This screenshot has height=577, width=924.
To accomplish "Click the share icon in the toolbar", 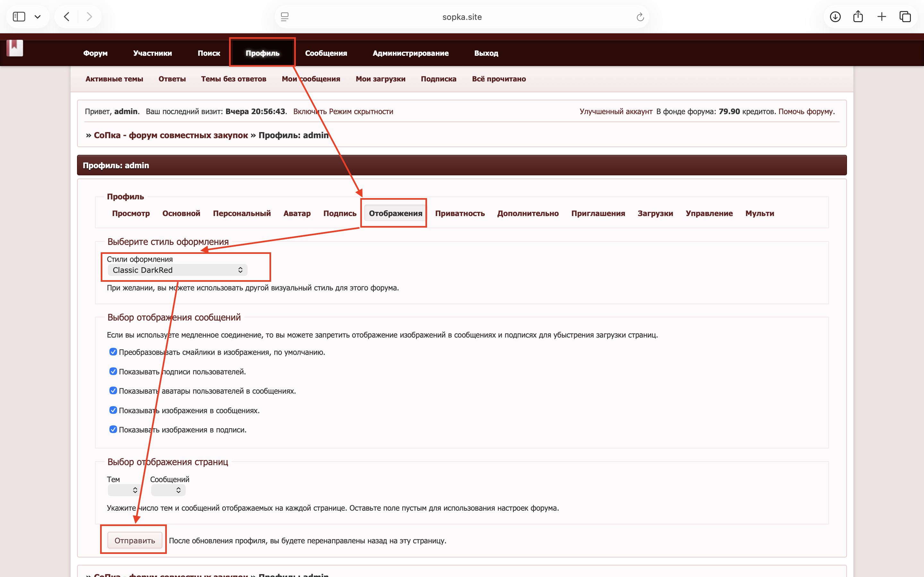I will [858, 17].
